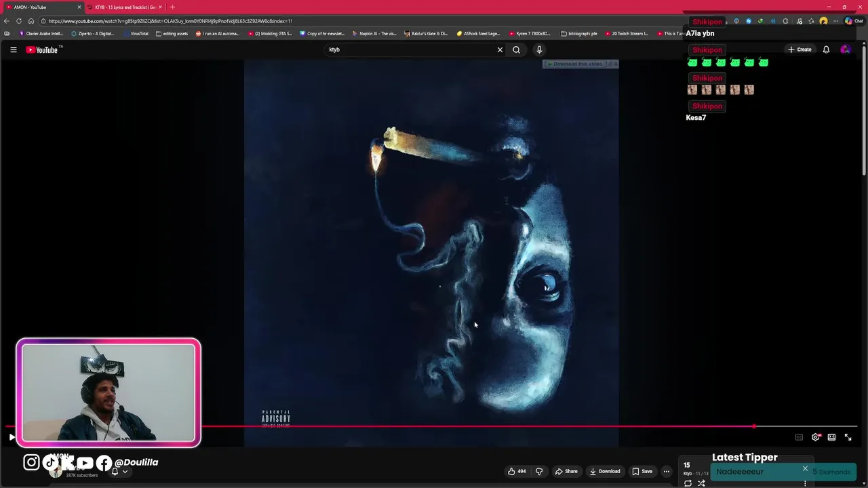Open the account avatar menu
The height and width of the screenshot is (488, 868).
(x=845, y=49)
